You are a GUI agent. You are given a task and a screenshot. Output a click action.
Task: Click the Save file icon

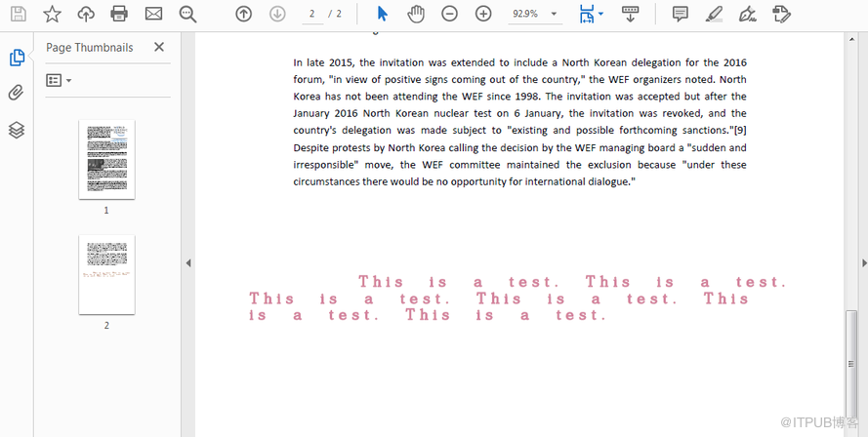19,14
